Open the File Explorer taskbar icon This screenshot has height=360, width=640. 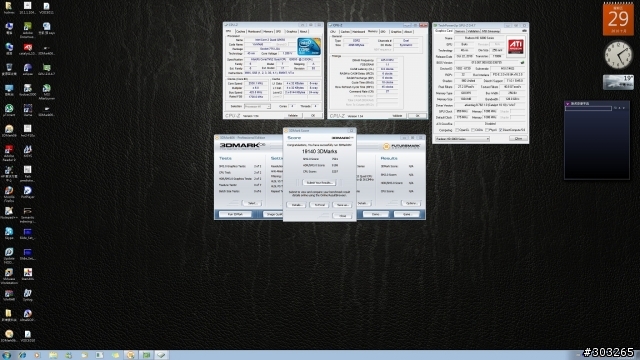coord(53,355)
